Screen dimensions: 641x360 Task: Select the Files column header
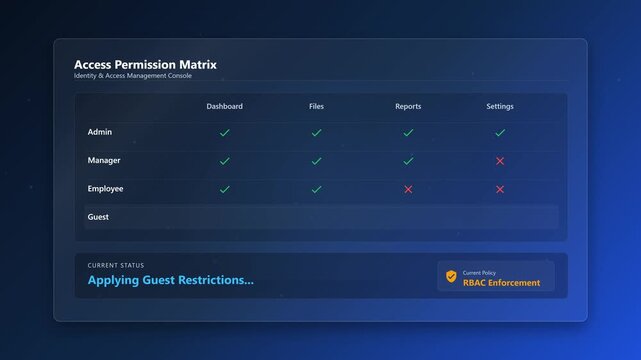tap(316, 106)
